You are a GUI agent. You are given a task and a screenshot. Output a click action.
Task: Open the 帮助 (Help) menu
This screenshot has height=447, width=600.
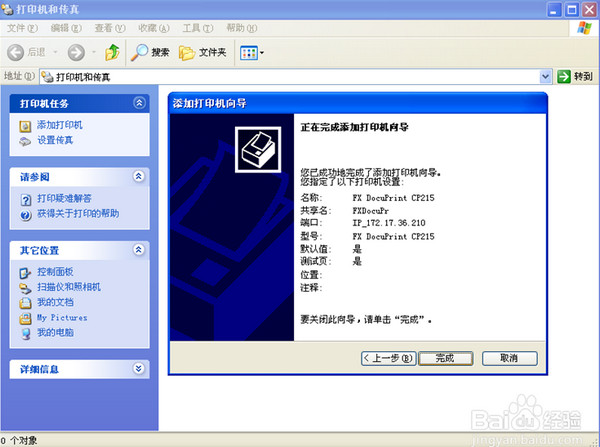[x=242, y=28]
